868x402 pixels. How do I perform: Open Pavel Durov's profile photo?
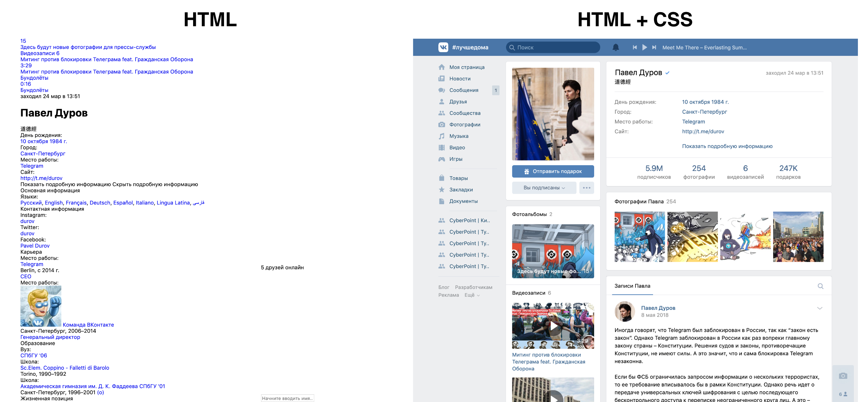tap(553, 114)
